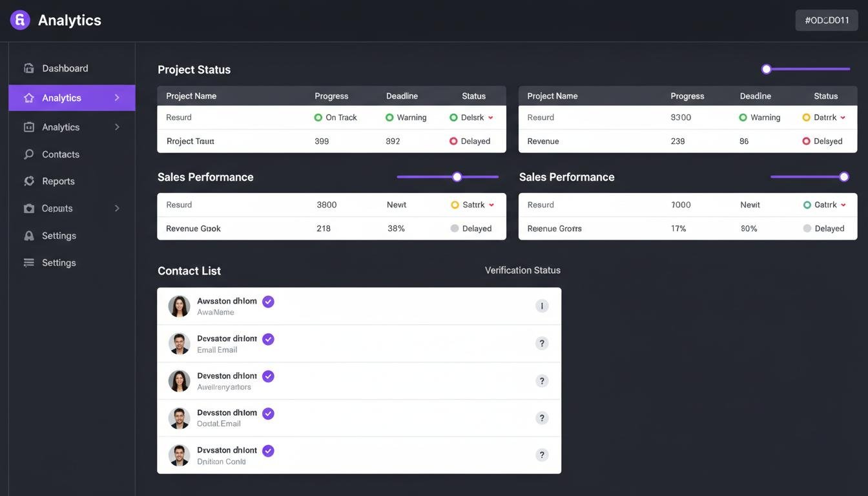The height and width of the screenshot is (496, 868).
Task: Select Delayed indicator in Project Traut row
Action: (x=453, y=141)
